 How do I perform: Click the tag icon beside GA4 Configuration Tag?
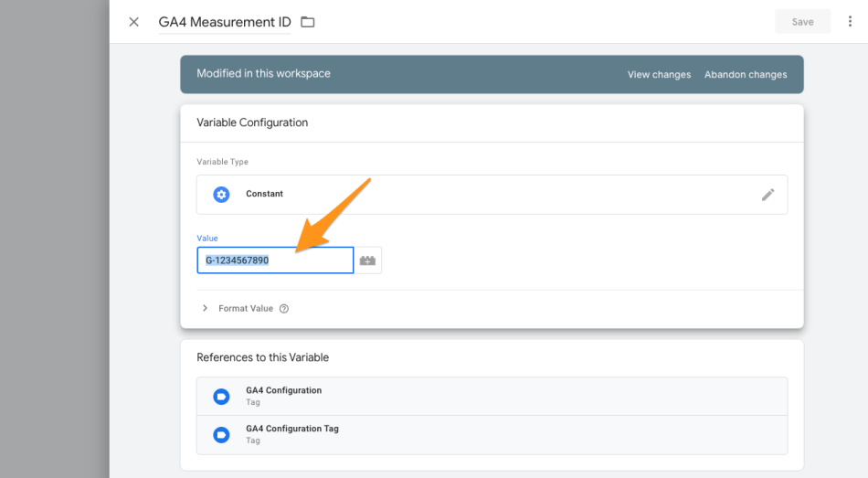coord(221,435)
